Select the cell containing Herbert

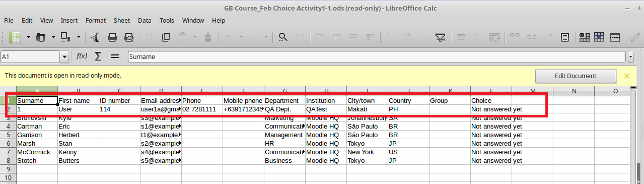tap(78, 135)
